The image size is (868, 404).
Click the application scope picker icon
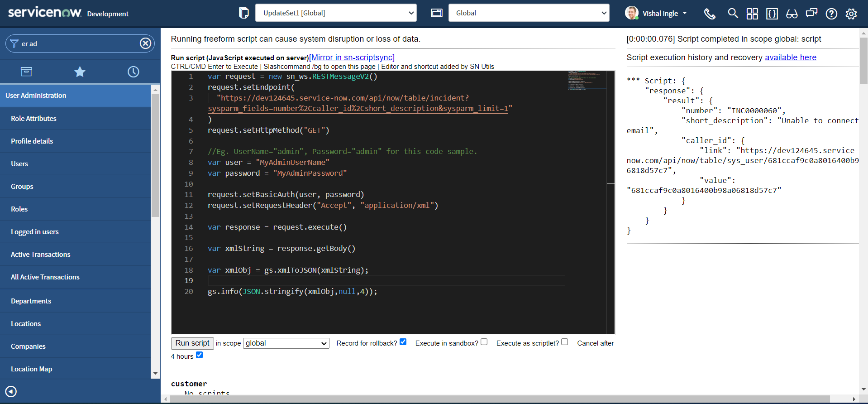click(x=437, y=13)
